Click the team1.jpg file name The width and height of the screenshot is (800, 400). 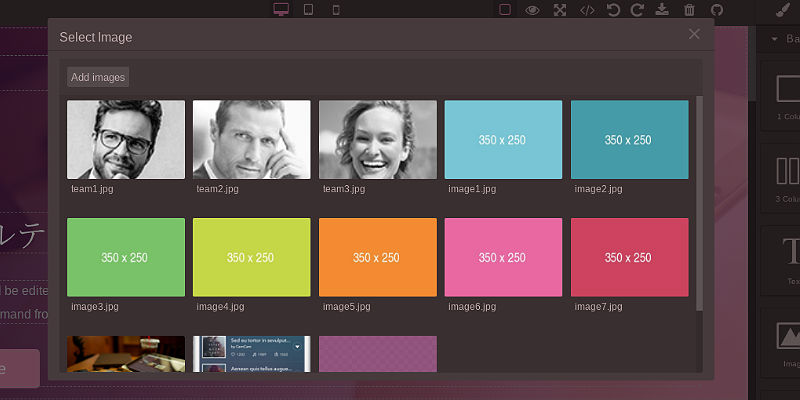pos(92,189)
